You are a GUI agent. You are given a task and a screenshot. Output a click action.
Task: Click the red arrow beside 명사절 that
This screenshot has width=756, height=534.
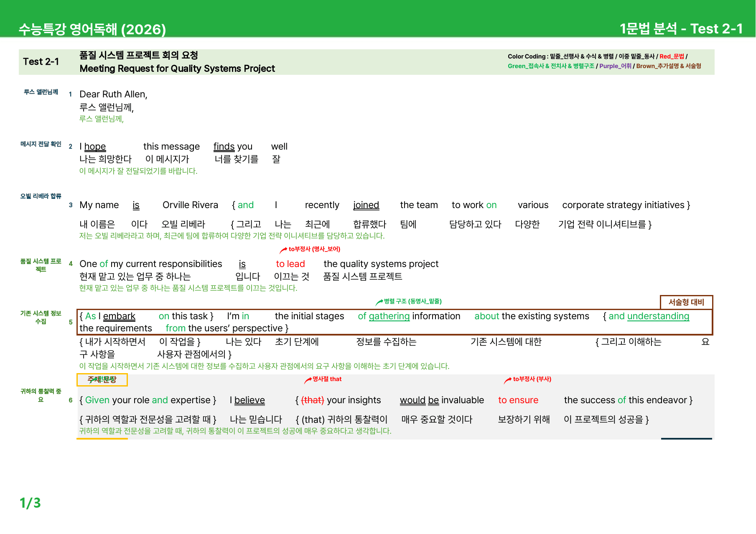[308, 380]
